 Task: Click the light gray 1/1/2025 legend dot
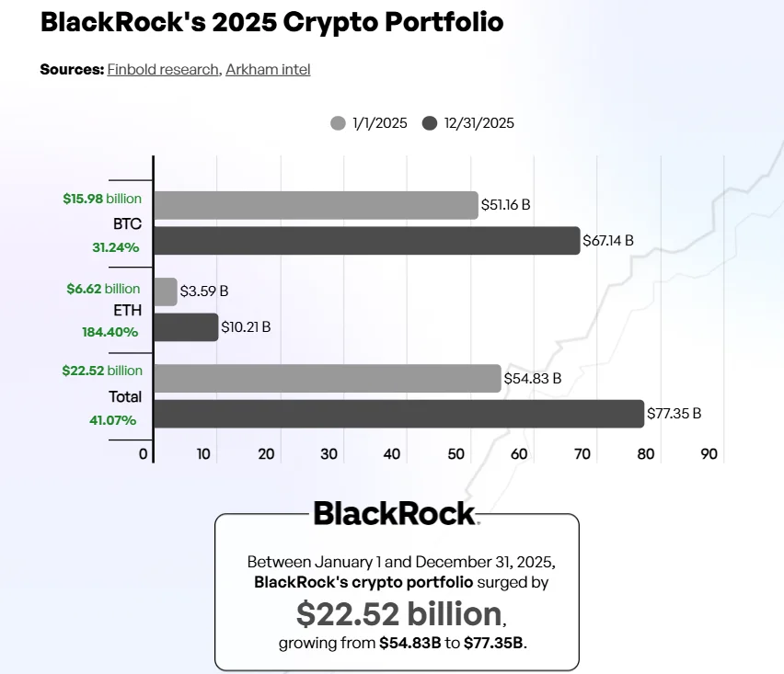coord(338,123)
